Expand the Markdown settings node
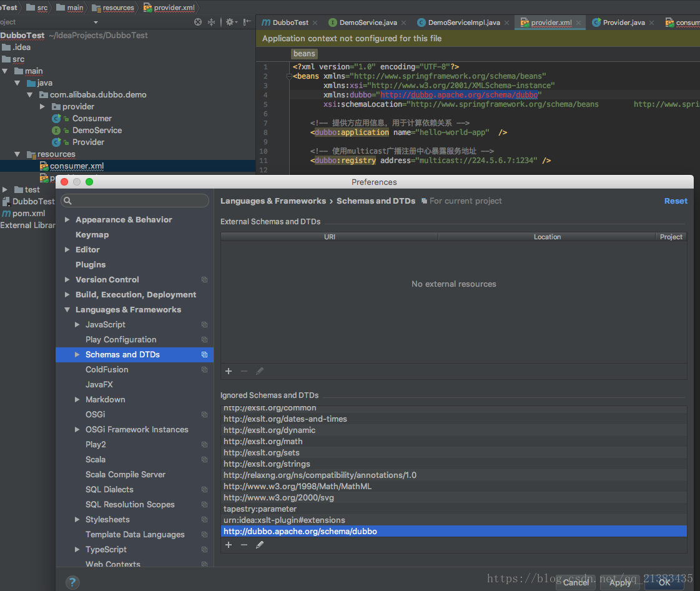Viewport: 700px width, 591px height. [77, 399]
